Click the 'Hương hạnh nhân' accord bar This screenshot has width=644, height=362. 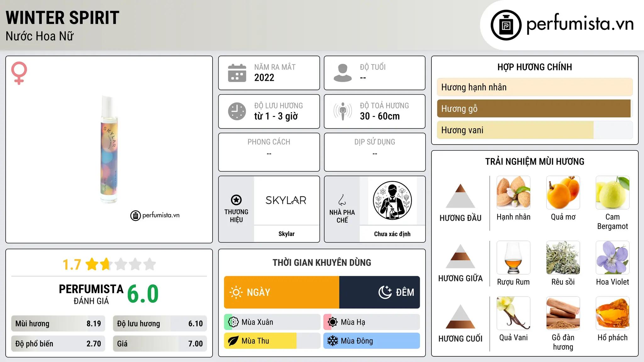click(535, 87)
